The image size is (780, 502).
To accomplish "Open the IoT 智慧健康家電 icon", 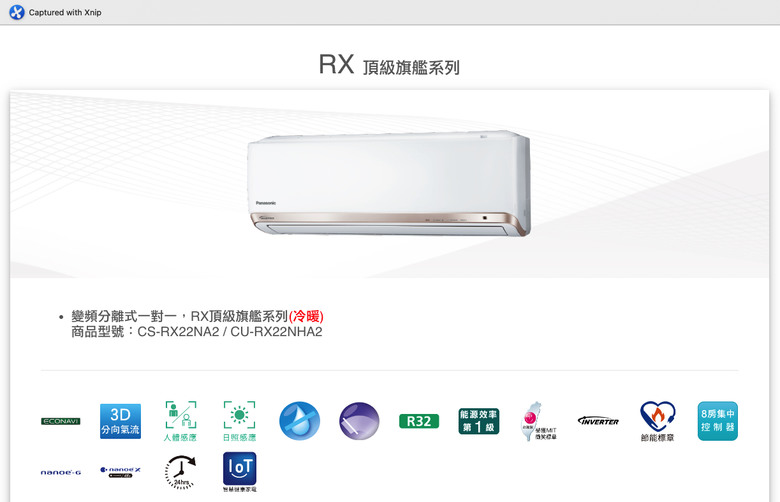I will tap(240, 472).
